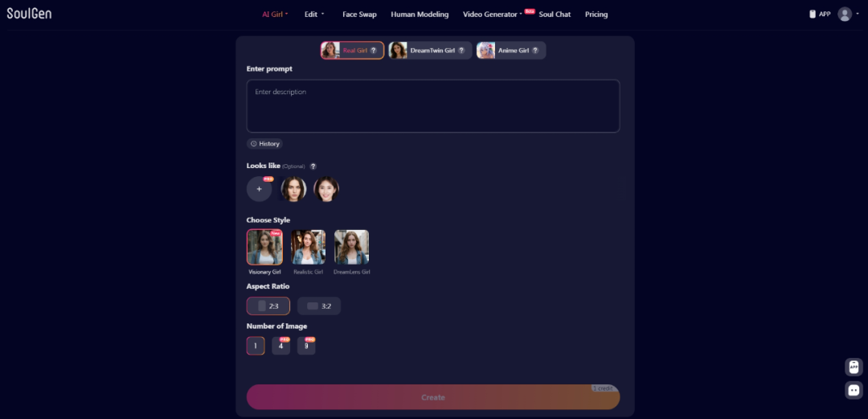Add a face with the plus circle

coord(259,189)
